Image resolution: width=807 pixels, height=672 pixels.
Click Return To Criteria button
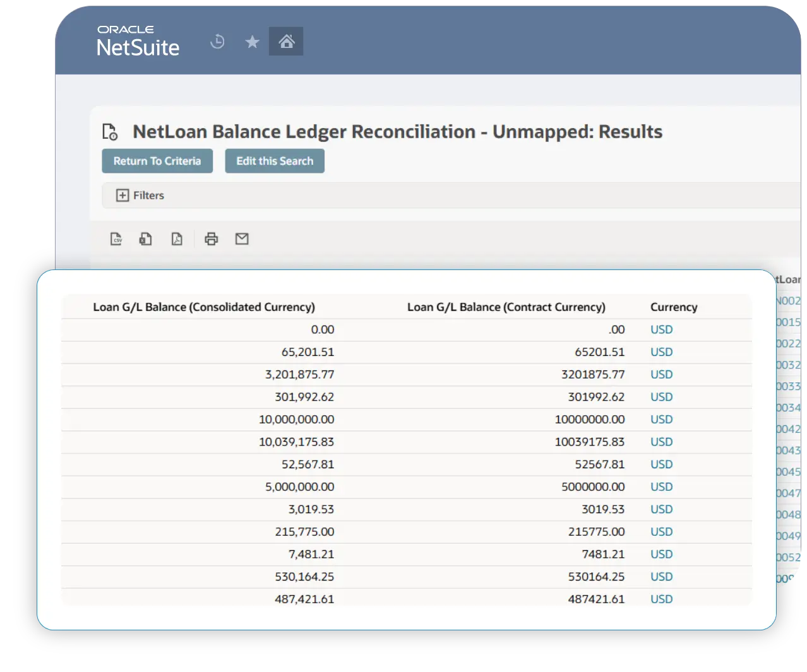(157, 161)
